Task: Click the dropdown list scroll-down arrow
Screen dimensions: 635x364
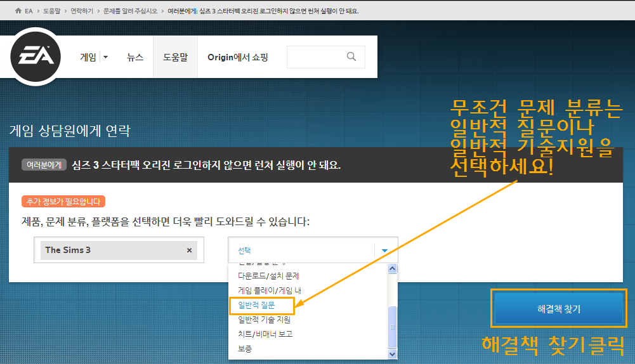Action: pos(392,354)
